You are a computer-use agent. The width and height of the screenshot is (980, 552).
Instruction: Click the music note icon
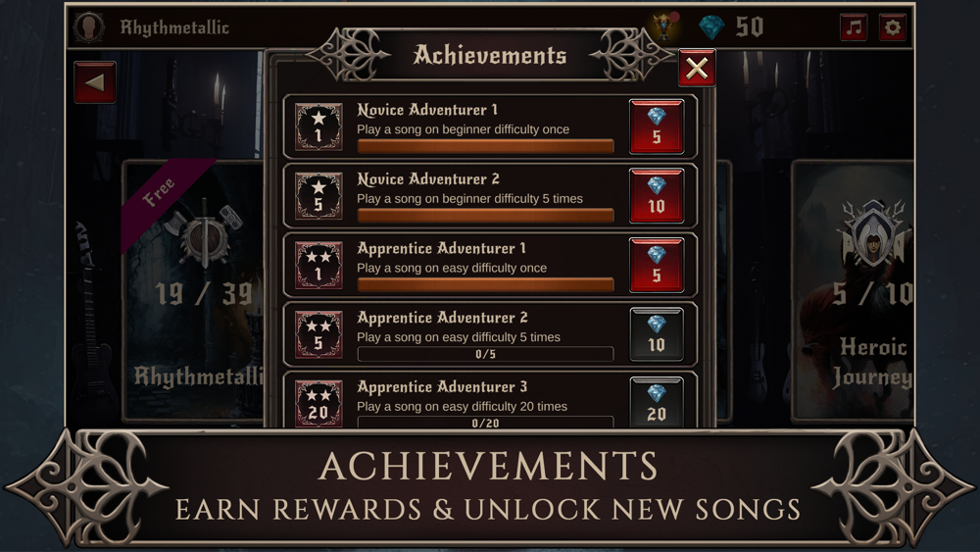854,27
